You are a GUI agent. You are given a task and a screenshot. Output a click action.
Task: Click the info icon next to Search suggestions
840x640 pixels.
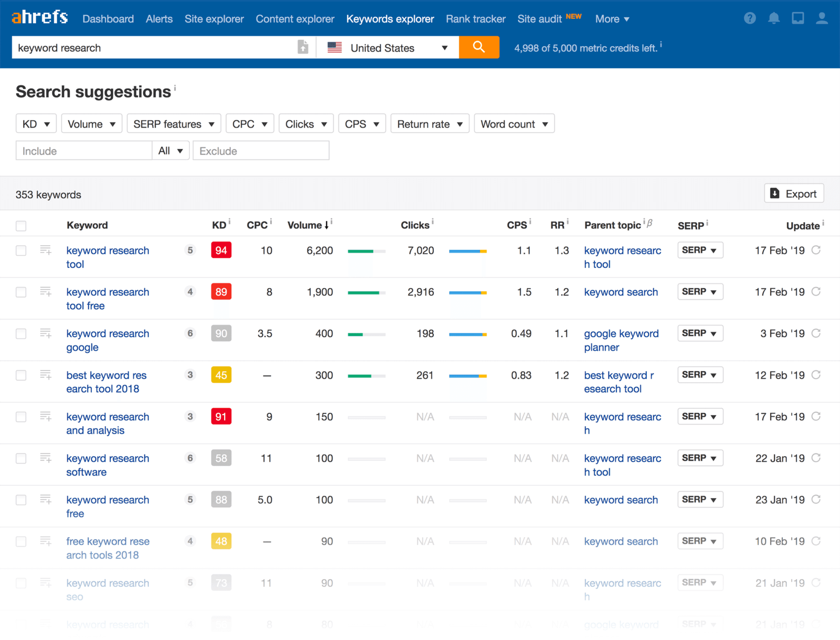[175, 88]
